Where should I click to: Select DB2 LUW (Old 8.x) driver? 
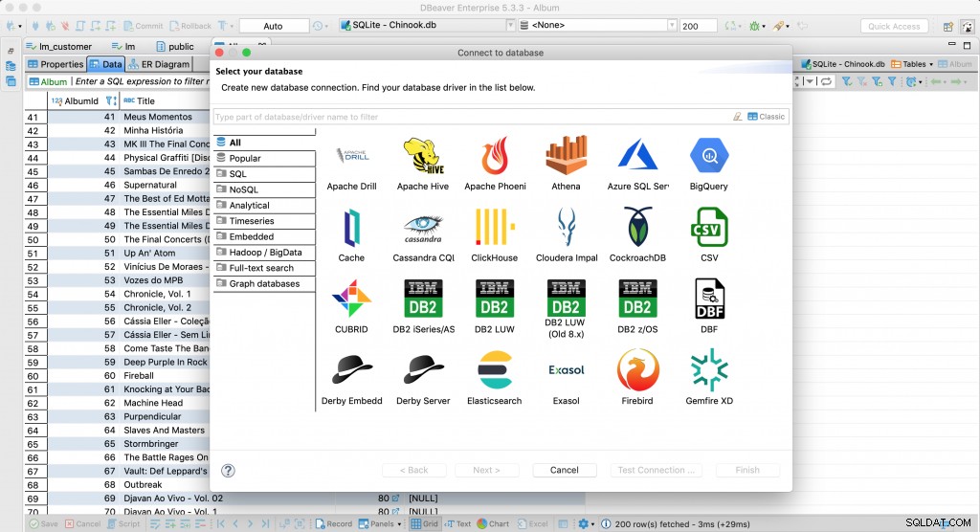pos(566,299)
